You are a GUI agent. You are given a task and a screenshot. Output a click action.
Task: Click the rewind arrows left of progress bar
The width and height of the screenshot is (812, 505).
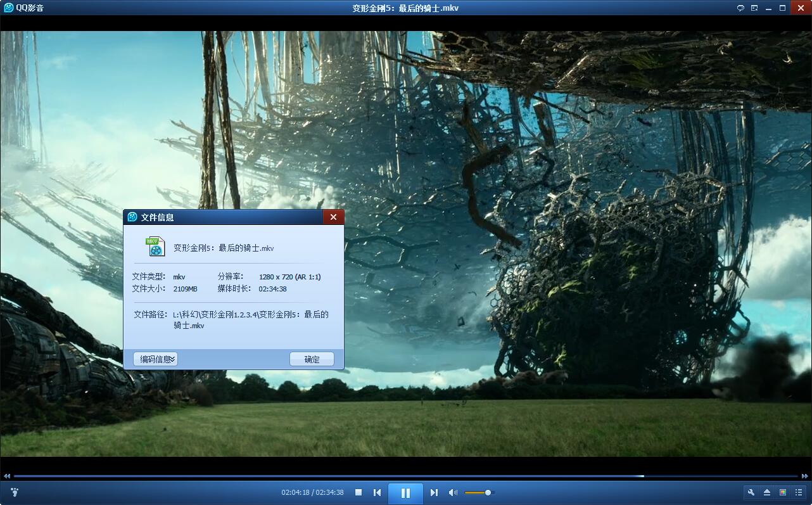[7, 476]
